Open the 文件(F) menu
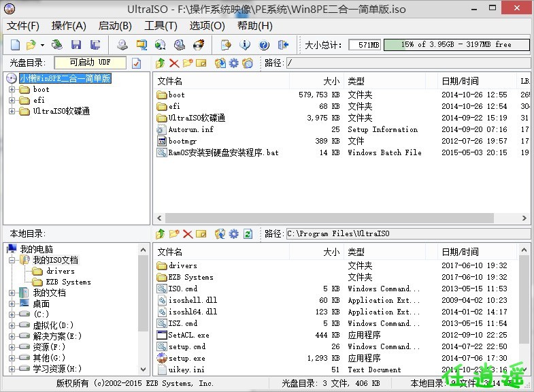This screenshot has height=392, width=534. click(23, 26)
